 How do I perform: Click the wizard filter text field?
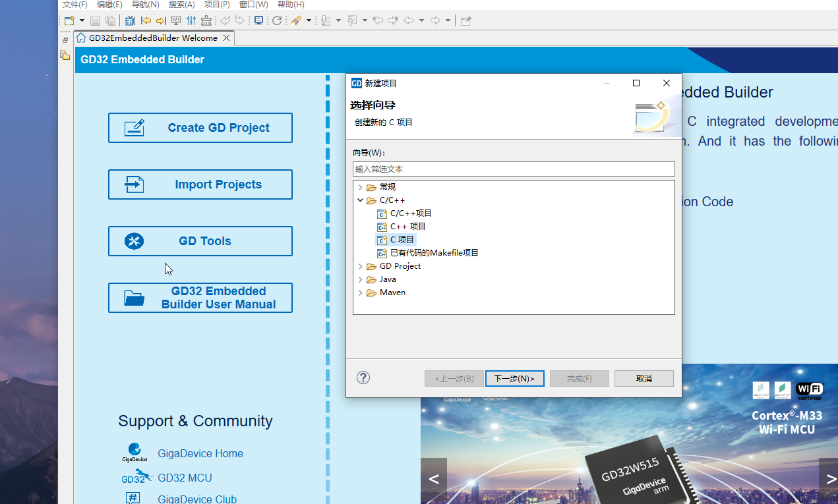[x=514, y=169]
